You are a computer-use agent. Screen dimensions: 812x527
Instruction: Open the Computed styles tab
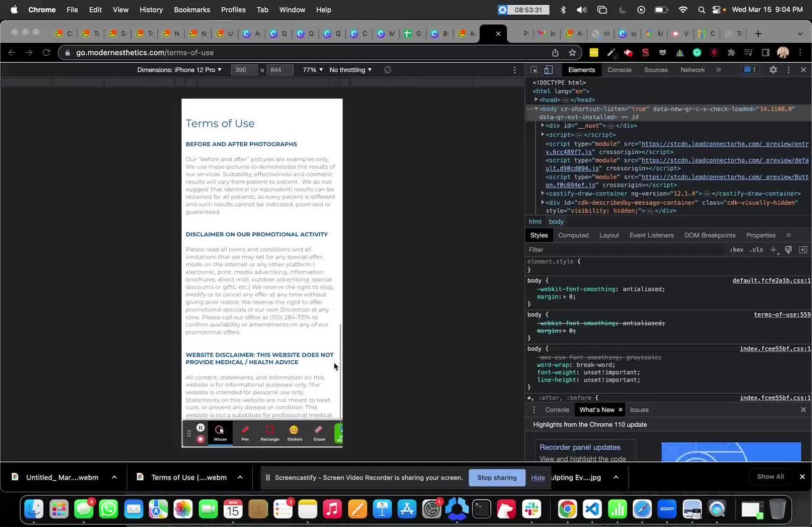[573, 235]
